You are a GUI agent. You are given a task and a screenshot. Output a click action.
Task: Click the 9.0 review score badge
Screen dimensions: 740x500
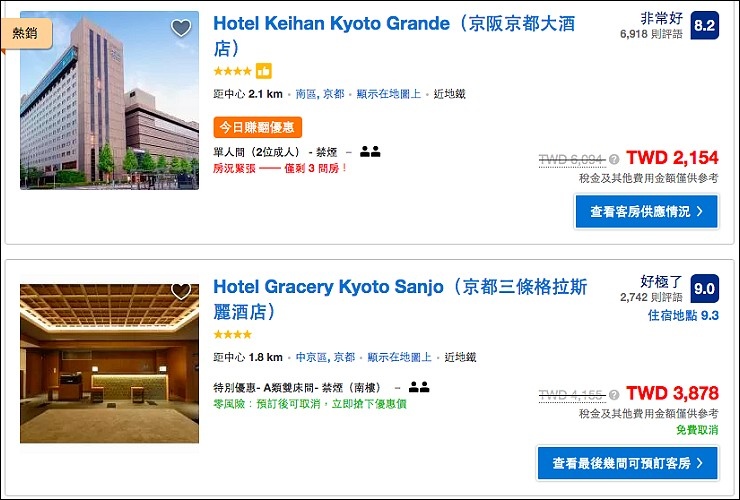pos(704,289)
